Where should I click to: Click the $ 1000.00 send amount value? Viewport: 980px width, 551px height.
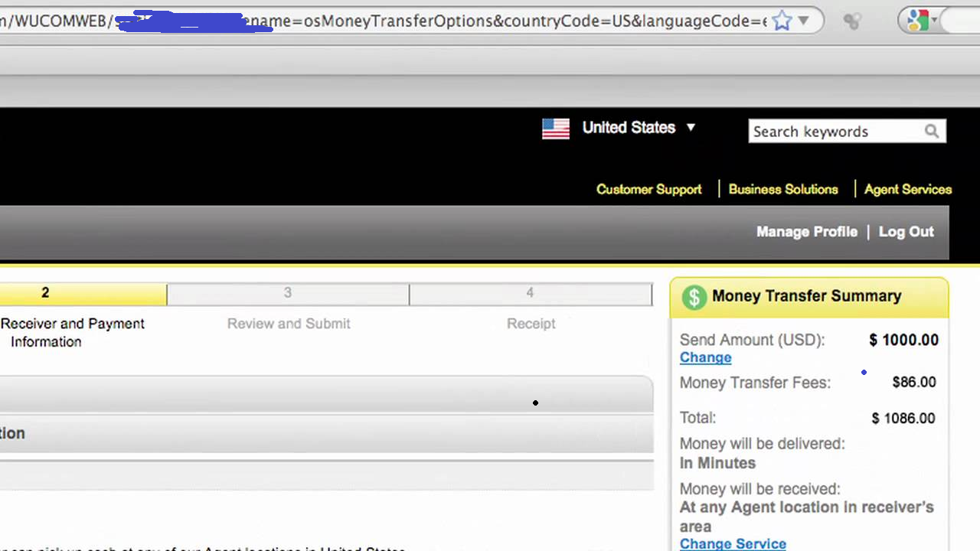click(904, 340)
